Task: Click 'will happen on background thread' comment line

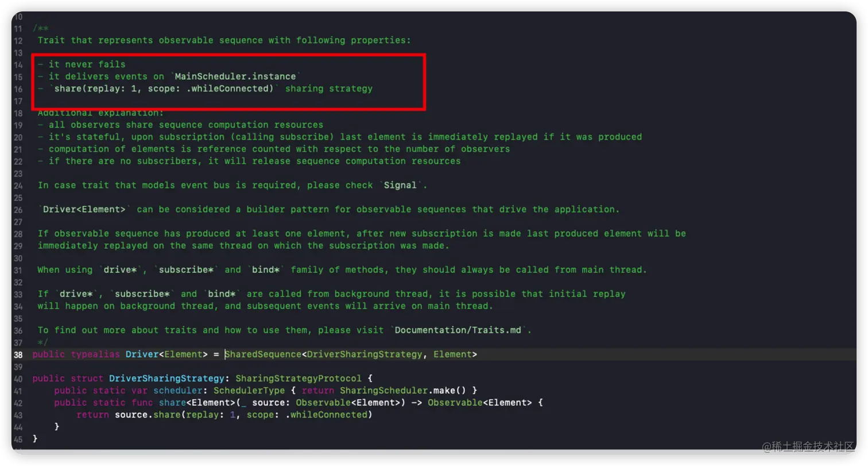Action: [266, 306]
